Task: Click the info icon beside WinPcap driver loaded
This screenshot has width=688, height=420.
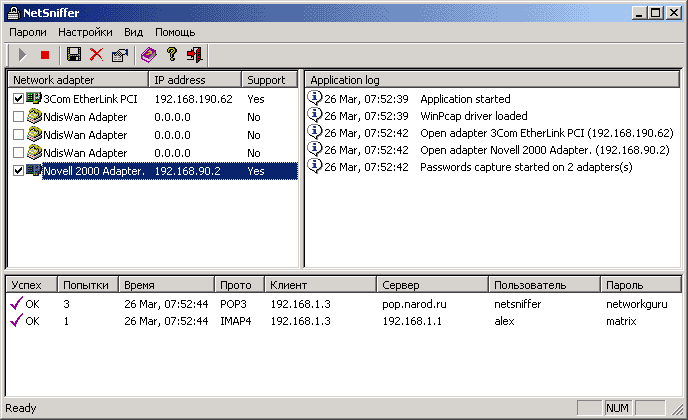Action: tap(314, 114)
